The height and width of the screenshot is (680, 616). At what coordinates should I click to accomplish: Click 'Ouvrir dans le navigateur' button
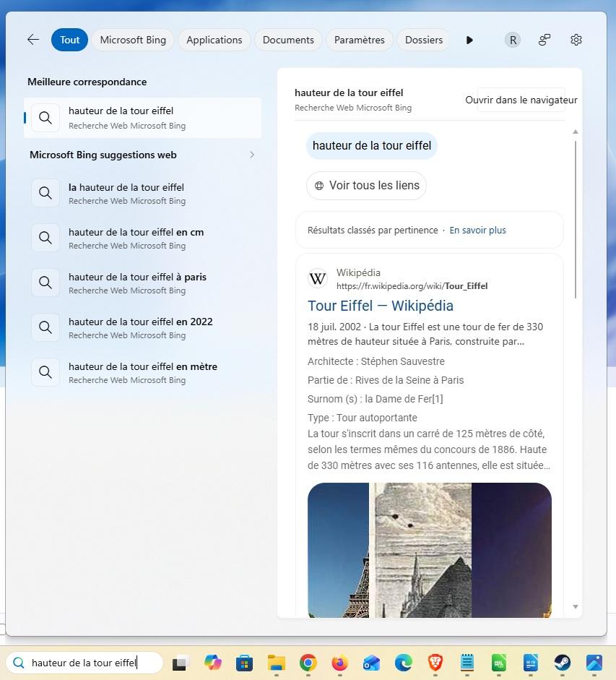pyautogui.click(x=521, y=100)
